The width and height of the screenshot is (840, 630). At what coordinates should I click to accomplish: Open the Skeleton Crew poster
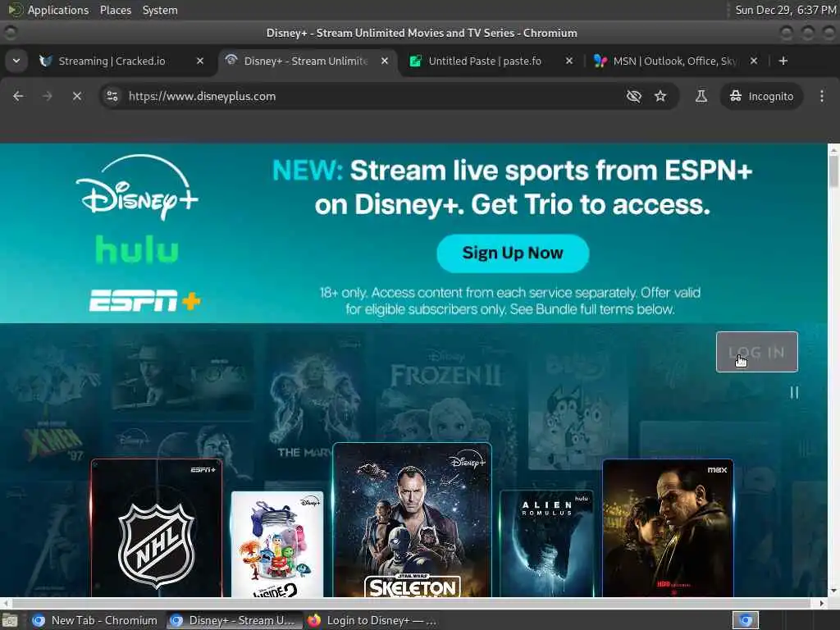tap(412, 519)
